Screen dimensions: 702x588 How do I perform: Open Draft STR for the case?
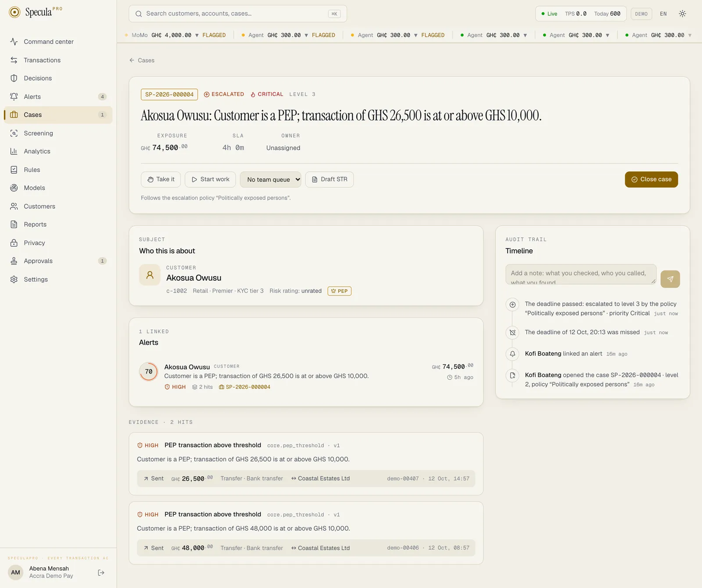click(x=330, y=179)
